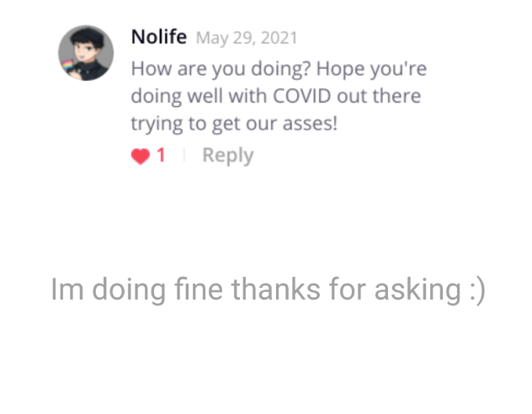Click the like count number 1
The height and width of the screenshot is (414, 532).
(161, 156)
